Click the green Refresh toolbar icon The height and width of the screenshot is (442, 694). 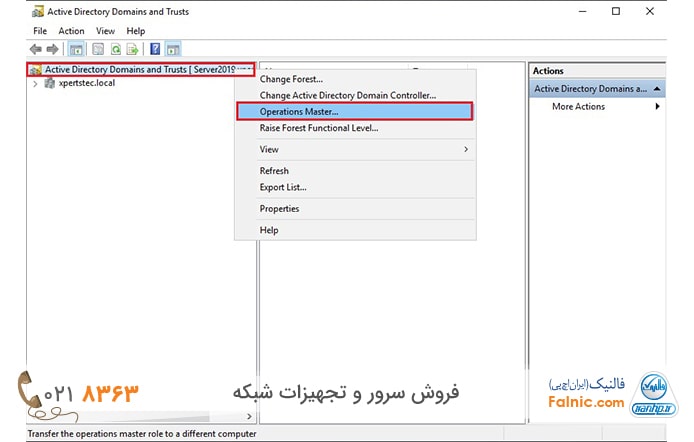pyautogui.click(x=116, y=49)
